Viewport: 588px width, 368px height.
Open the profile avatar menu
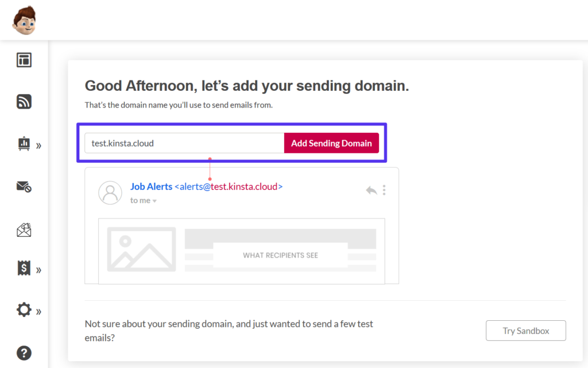pos(24,20)
